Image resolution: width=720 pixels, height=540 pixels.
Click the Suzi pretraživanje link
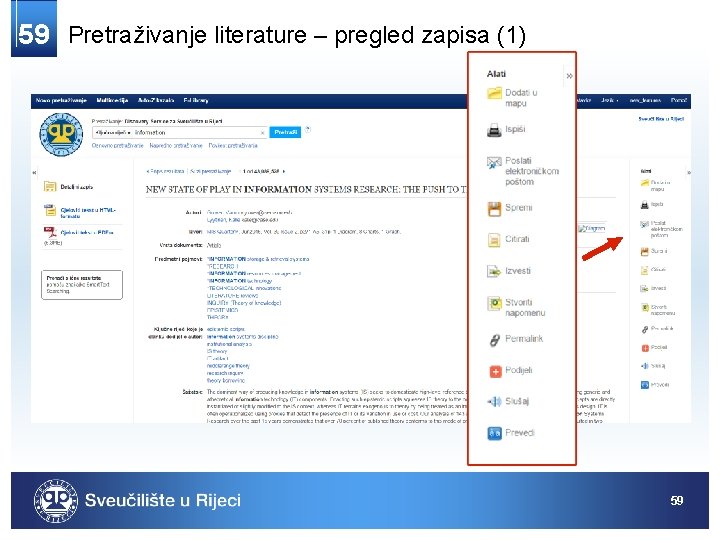211,171
